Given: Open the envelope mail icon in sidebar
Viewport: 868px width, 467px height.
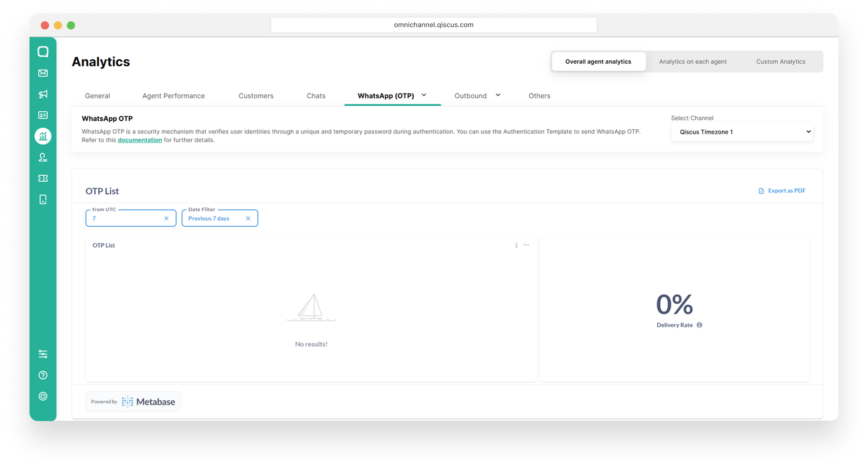Looking at the screenshot, I should [x=43, y=73].
